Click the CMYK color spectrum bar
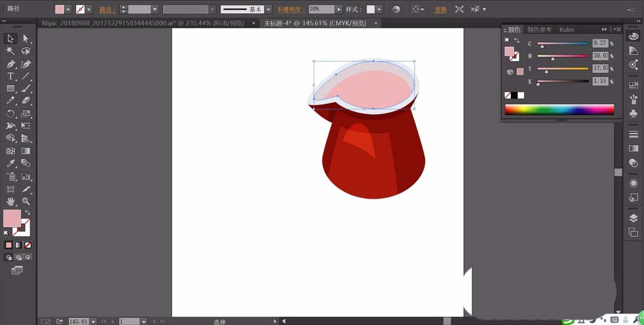This screenshot has height=325, width=644. tap(559, 110)
